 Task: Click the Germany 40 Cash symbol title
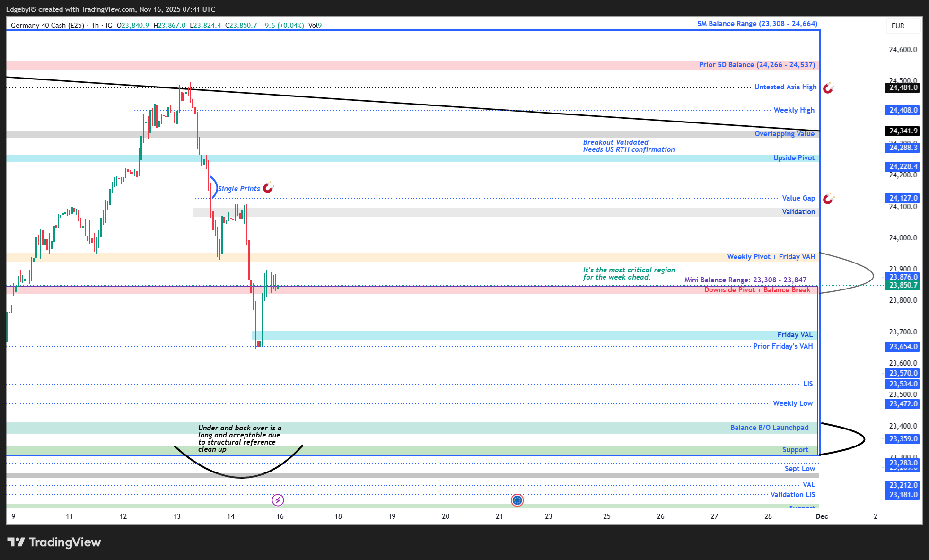(47, 26)
